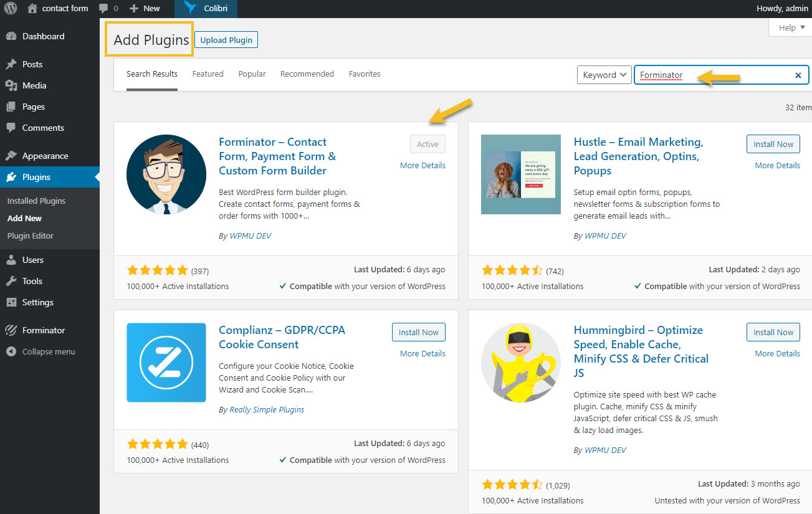Click 'Untested with your version of WordPress' text
The width and height of the screenshot is (812, 514).
pyautogui.click(x=727, y=500)
